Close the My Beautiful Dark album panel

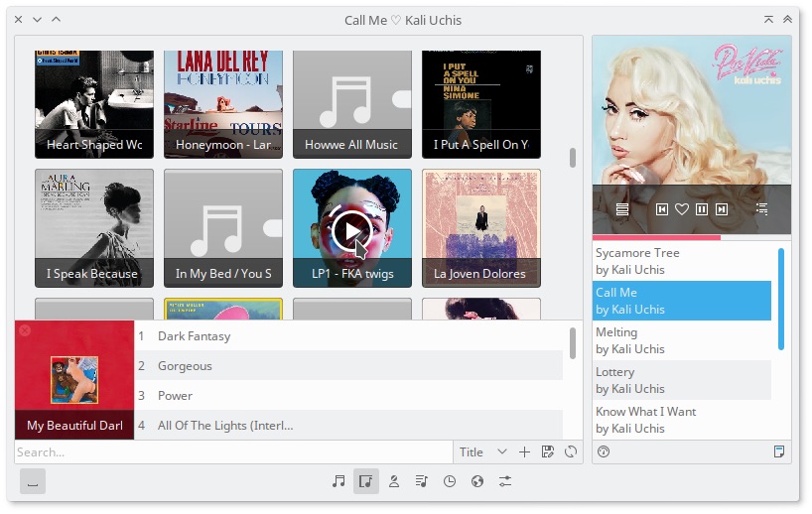(25, 330)
